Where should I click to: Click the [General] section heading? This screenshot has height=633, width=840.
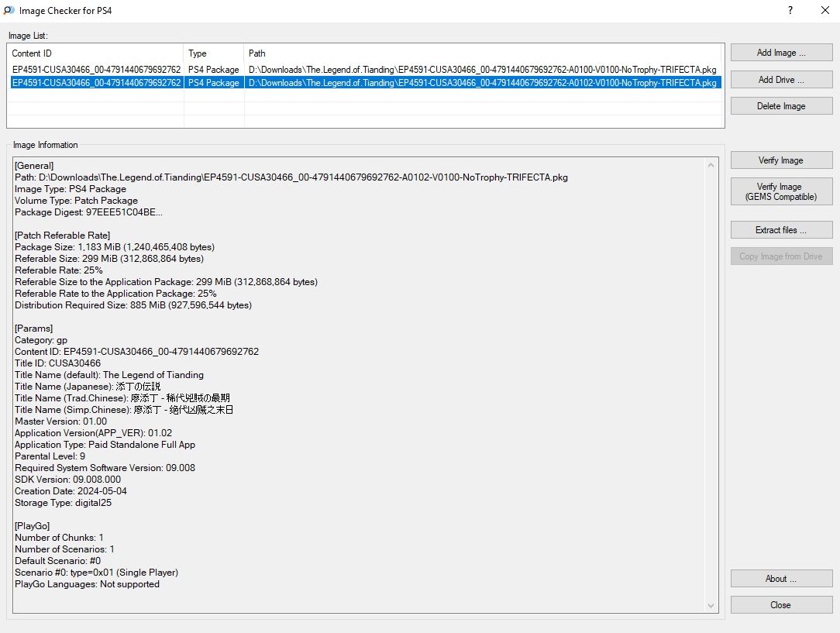click(34, 166)
